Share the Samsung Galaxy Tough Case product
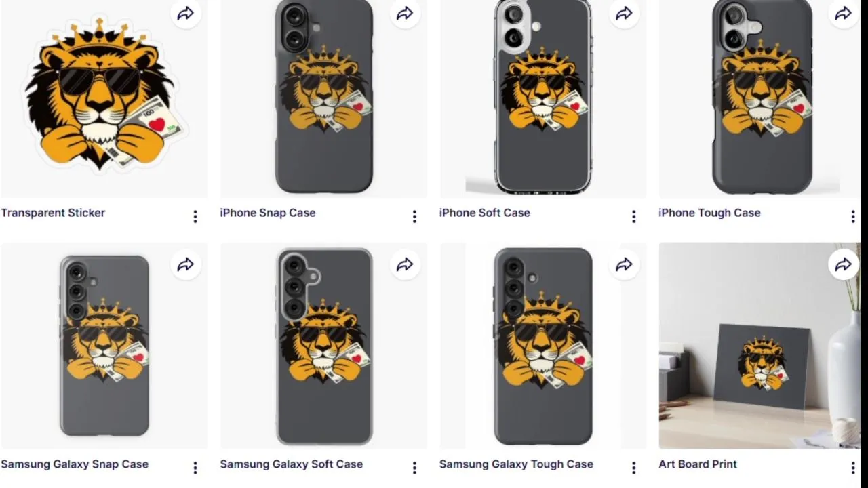This screenshot has height=488, width=868. [624, 265]
